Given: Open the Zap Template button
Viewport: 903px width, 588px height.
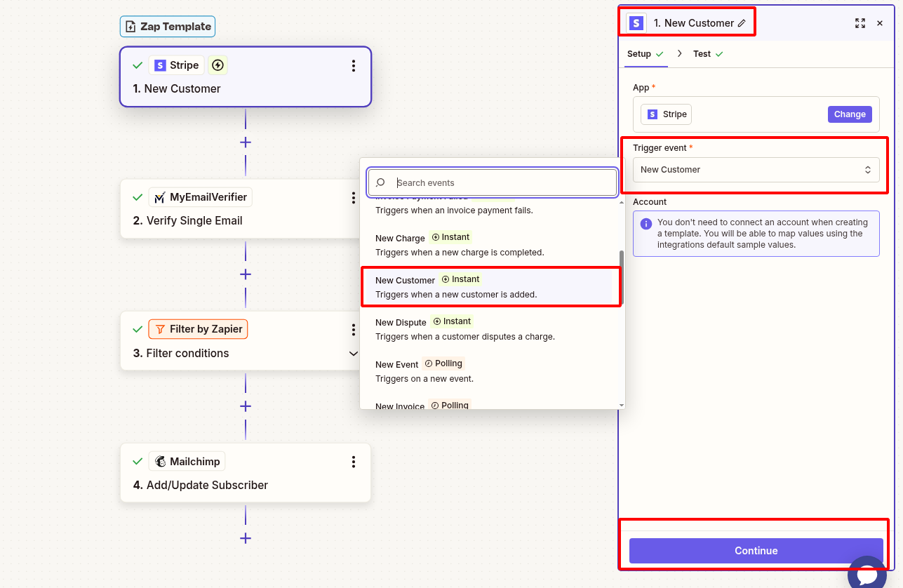Looking at the screenshot, I should 167,26.
